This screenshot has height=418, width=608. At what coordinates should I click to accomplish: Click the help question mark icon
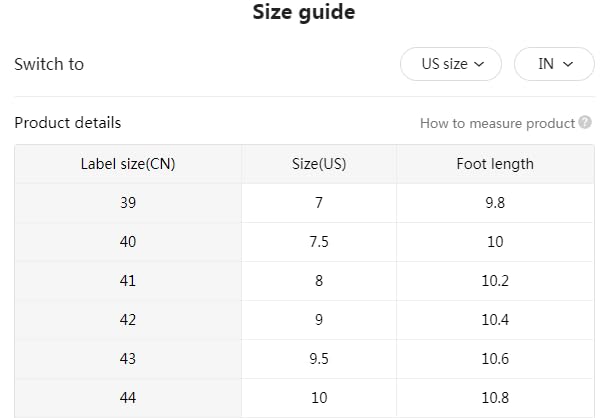click(585, 124)
